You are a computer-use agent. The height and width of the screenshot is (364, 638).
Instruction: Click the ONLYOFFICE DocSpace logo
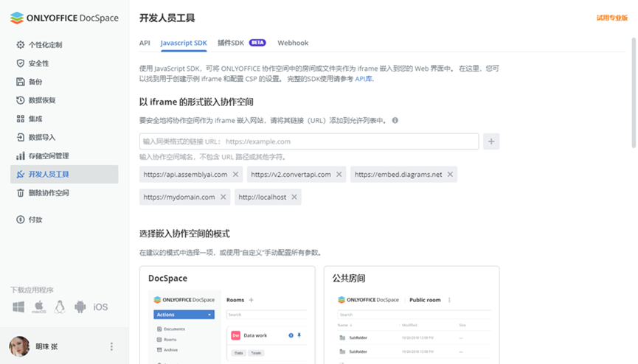pyautogui.click(x=64, y=18)
